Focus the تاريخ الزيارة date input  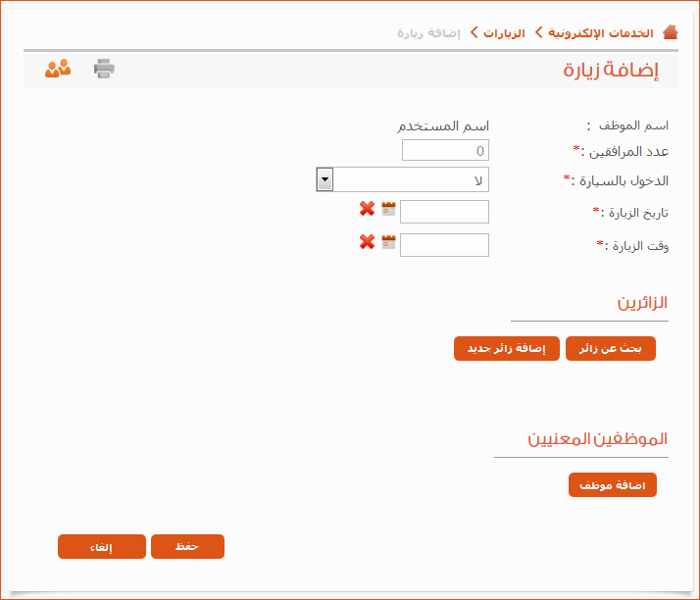pos(445,212)
